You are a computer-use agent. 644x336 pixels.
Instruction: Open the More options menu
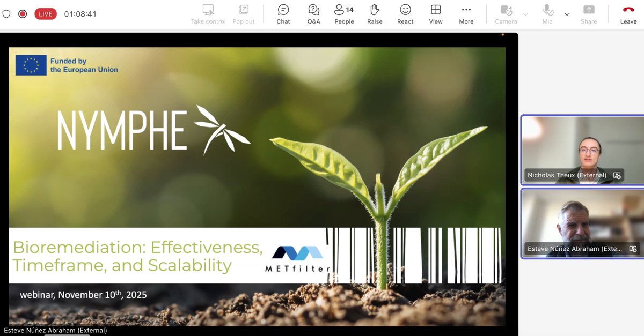point(466,14)
